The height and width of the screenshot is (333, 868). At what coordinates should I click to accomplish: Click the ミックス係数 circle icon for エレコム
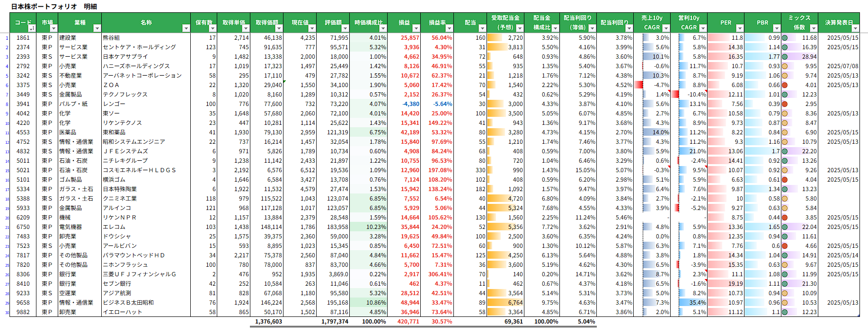785,227
